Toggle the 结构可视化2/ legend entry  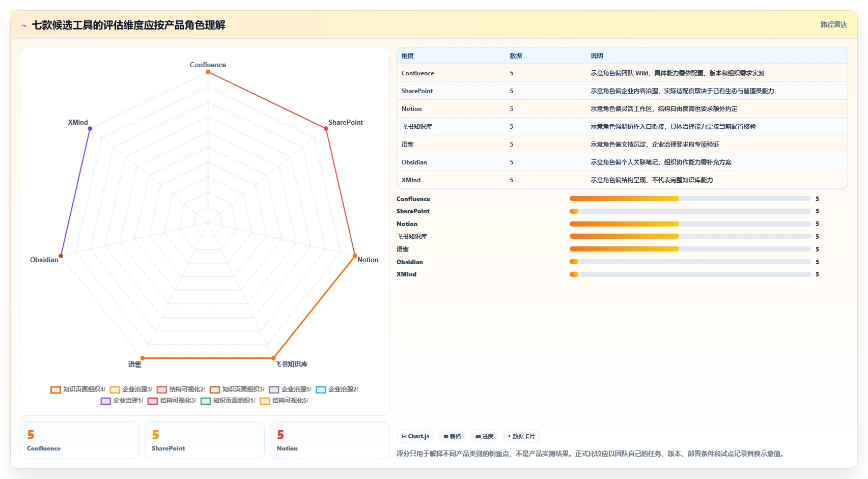[181, 389]
